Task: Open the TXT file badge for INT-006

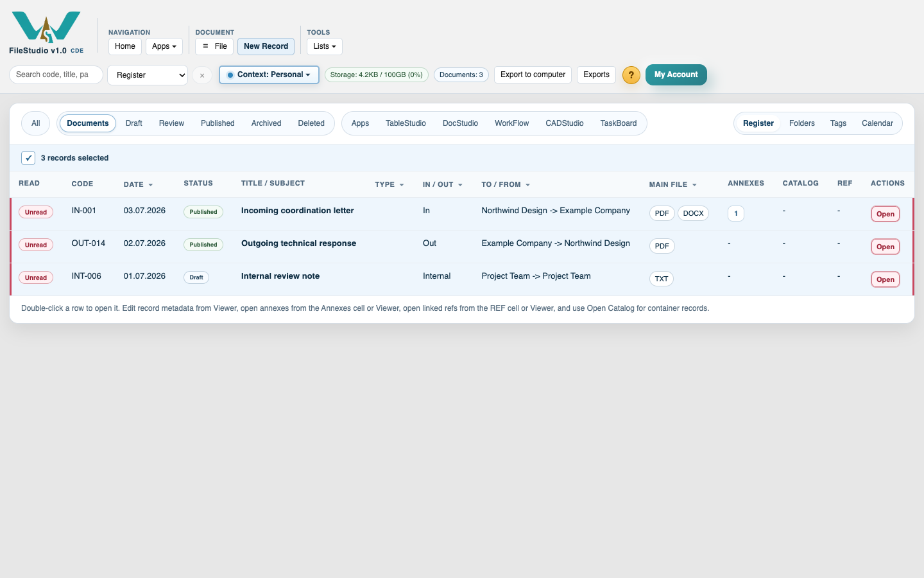Action: pos(662,279)
